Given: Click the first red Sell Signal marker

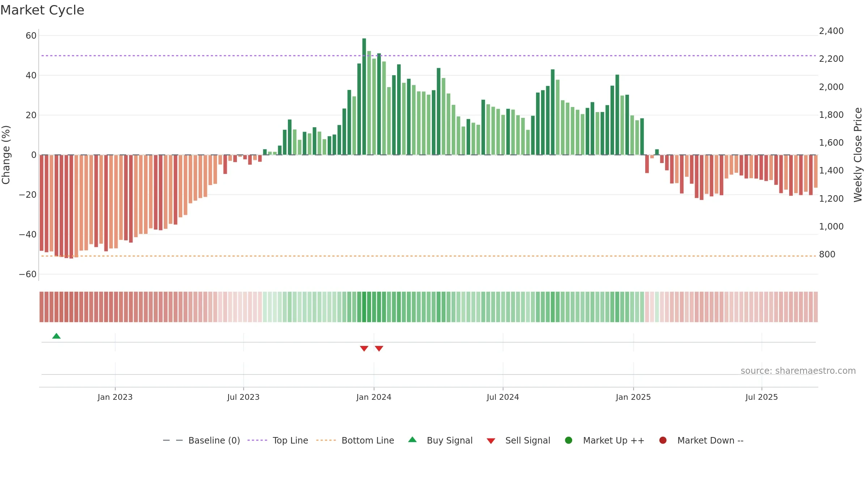Looking at the screenshot, I should tap(364, 348).
